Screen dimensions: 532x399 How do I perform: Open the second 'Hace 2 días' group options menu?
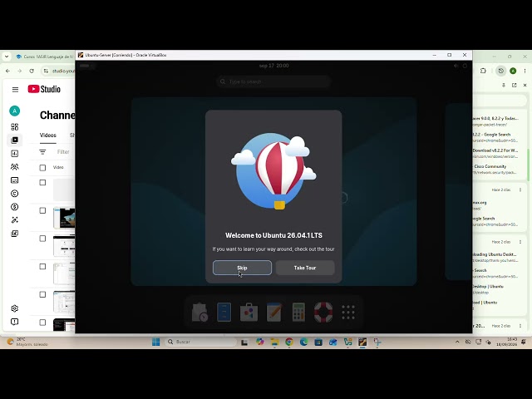[520, 242]
